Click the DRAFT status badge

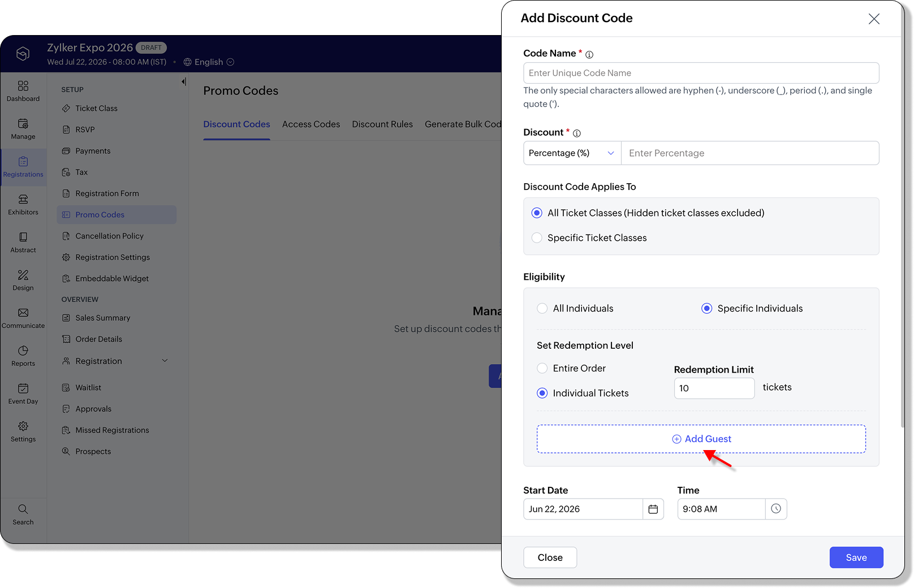pyautogui.click(x=151, y=48)
